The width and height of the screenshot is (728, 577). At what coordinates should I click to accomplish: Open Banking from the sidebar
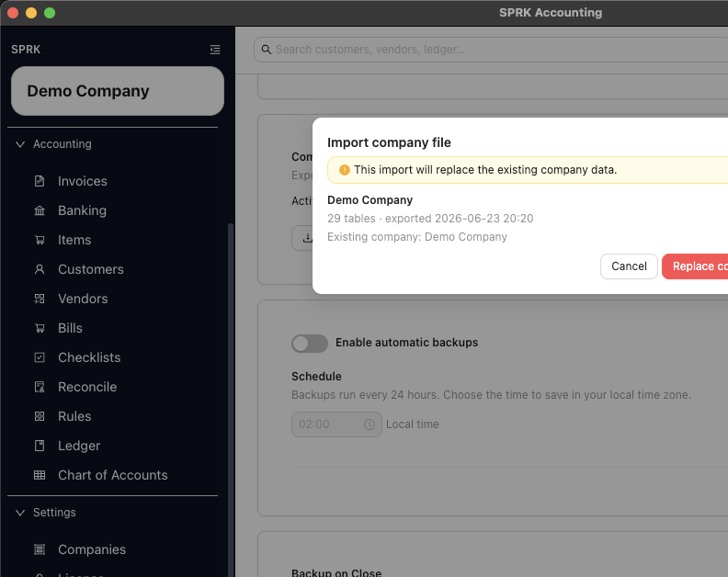(82, 210)
